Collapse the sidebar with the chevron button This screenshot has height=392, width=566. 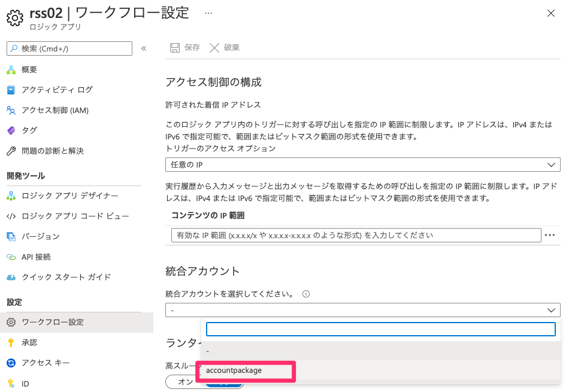pos(144,48)
